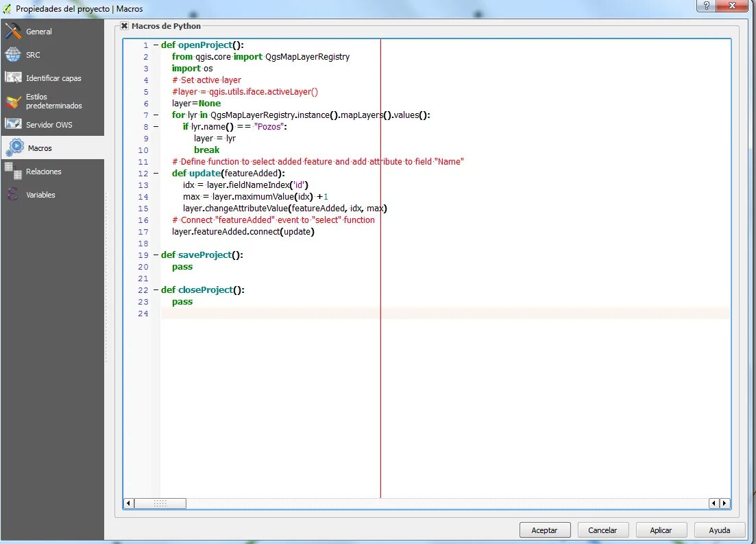Click line number 18 in the margin
This screenshot has height=544, width=756.
click(143, 244)
